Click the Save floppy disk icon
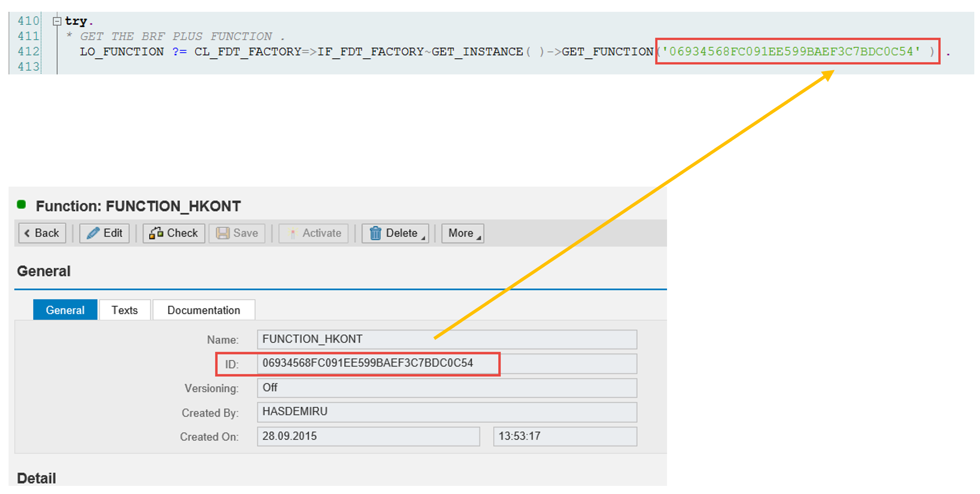The image size is (980, 494). click(223, 233)
